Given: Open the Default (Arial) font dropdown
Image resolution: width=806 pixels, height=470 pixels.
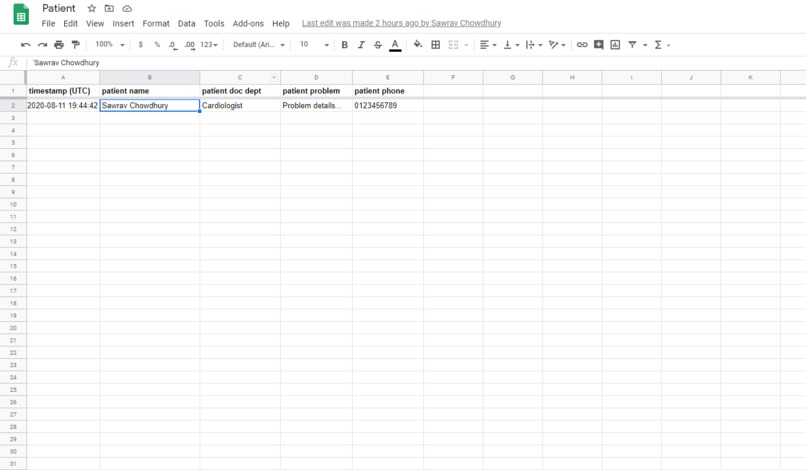Looking at the screenshot, I should click(x=259, y=45).
